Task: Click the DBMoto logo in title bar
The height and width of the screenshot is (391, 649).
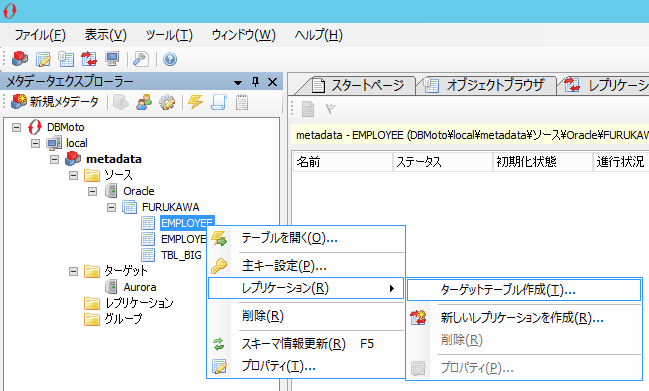Action: point(10,11)
